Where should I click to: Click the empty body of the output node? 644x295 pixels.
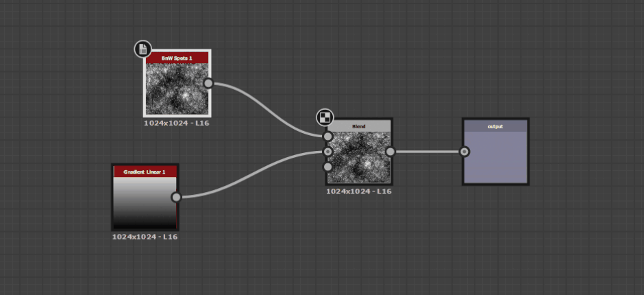click(496, 158)
